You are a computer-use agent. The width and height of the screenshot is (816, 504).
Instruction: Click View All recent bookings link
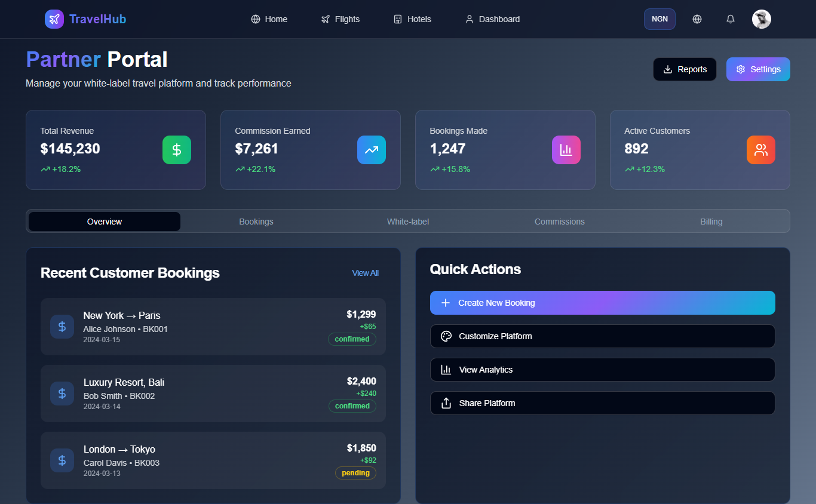[365, 273]
